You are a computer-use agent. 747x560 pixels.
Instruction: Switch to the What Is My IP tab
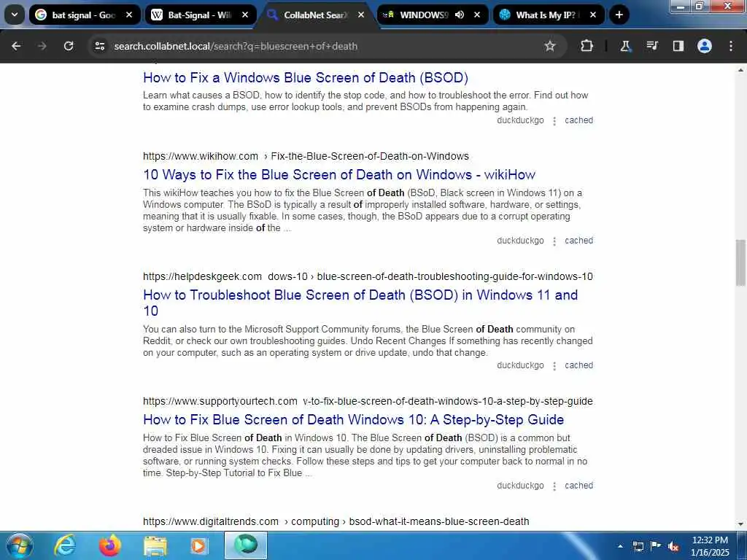pos(549,15)
